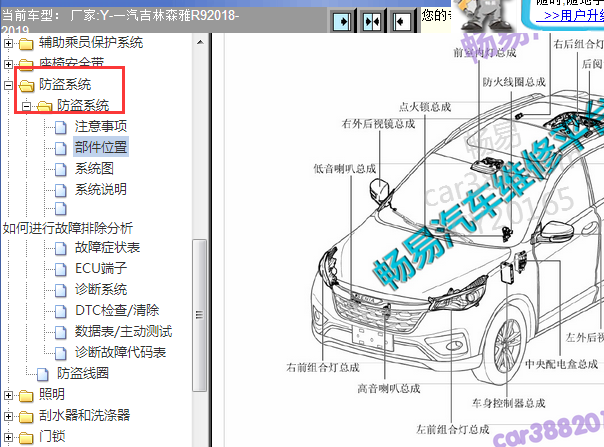
Task: Click the document icon beside ECU端子
Action: (60, 269)
